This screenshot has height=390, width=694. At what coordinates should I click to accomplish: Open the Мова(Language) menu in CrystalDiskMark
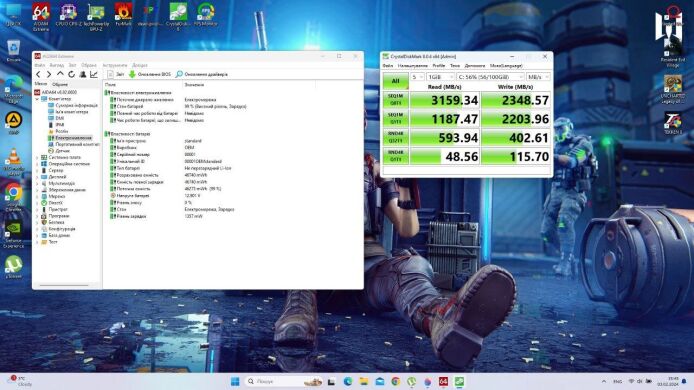point(506,66)
